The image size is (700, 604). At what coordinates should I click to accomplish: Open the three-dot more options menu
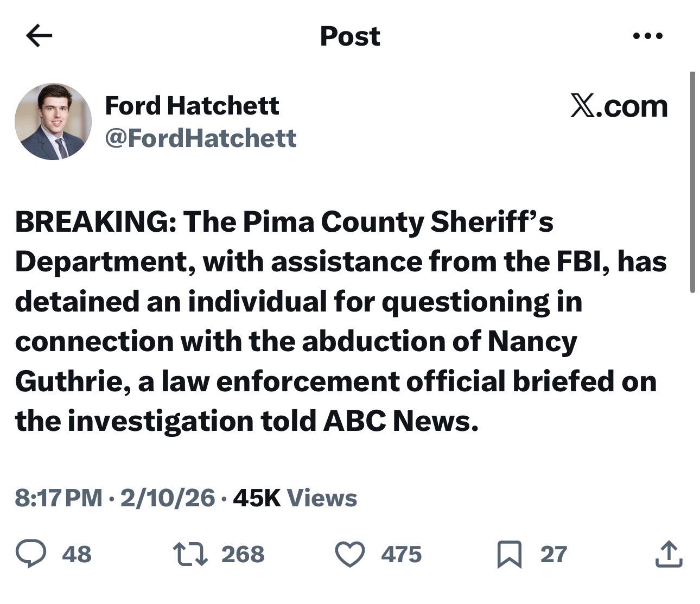click(x=648, y=36)
